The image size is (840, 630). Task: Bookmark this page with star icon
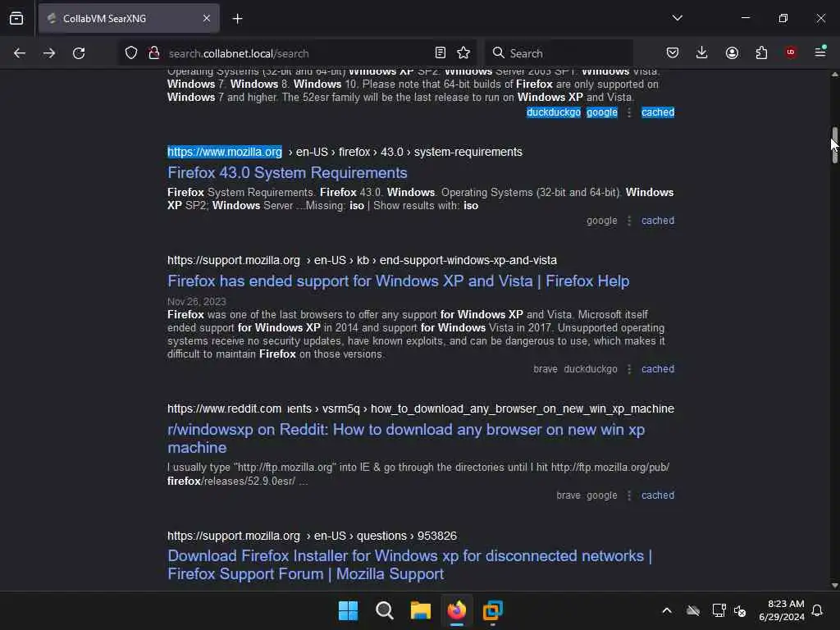point(463,52)
